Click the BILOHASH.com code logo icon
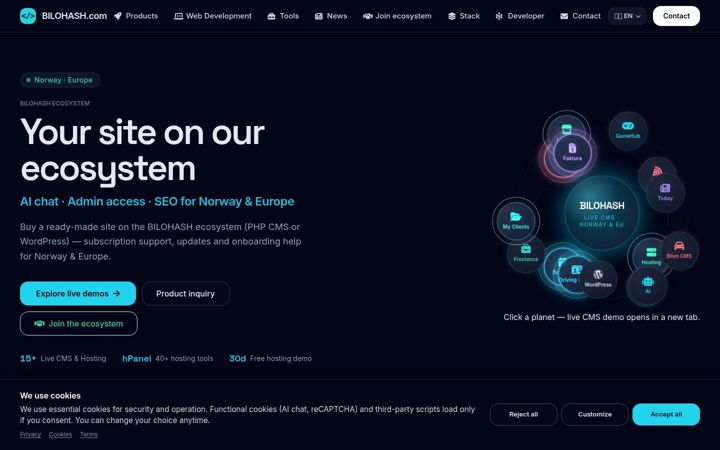 coord(28,16)
